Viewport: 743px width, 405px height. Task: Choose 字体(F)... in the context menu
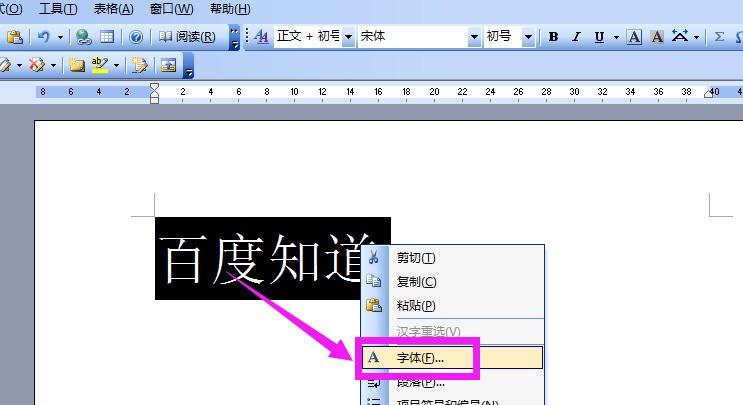[x=453, y=358]
